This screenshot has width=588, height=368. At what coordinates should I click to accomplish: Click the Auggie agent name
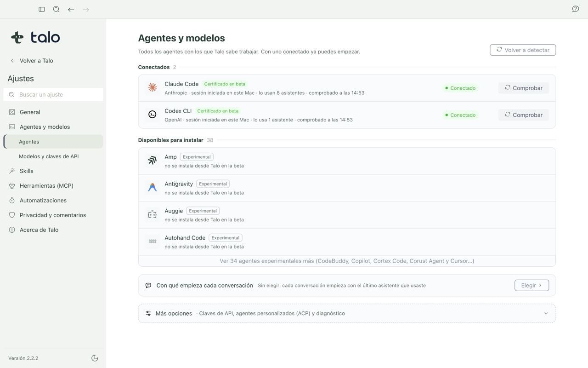174,211
